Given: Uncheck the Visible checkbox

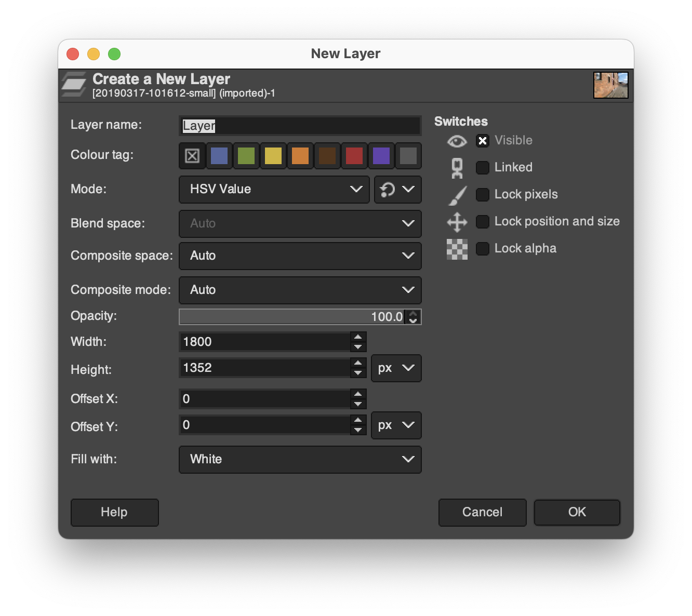Looking at the screenshot, I should 483,141.
